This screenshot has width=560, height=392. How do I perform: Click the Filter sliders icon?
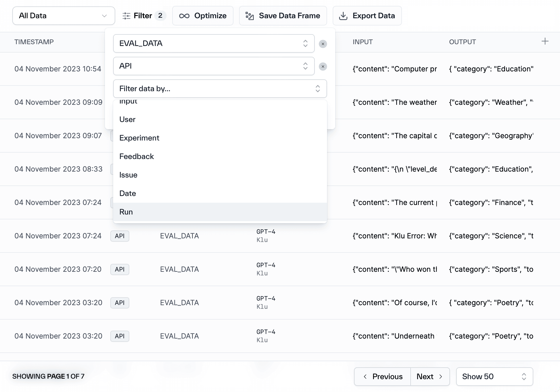pos(126,16)
